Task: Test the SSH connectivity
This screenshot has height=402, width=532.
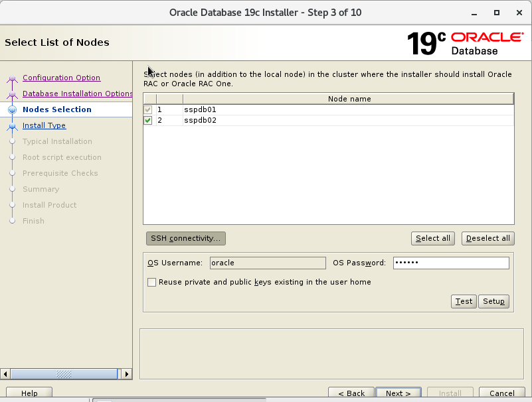Action: tap(464, 301)
